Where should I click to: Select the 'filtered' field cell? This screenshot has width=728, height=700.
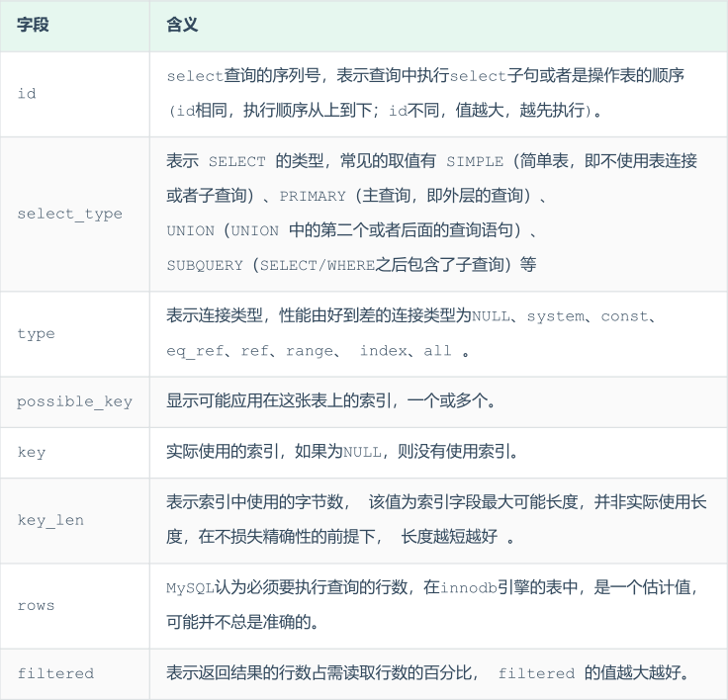(x=75, y=674)
